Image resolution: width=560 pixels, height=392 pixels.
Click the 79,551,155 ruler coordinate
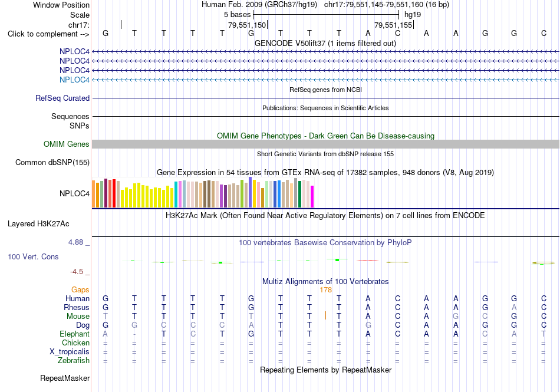[x=393, y=25]
